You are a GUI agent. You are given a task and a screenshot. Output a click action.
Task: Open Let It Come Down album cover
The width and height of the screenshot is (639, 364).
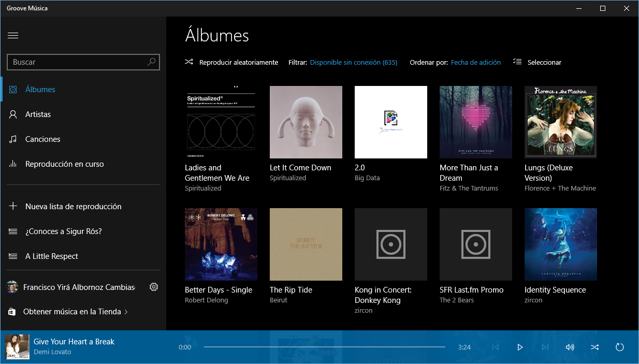306,122
